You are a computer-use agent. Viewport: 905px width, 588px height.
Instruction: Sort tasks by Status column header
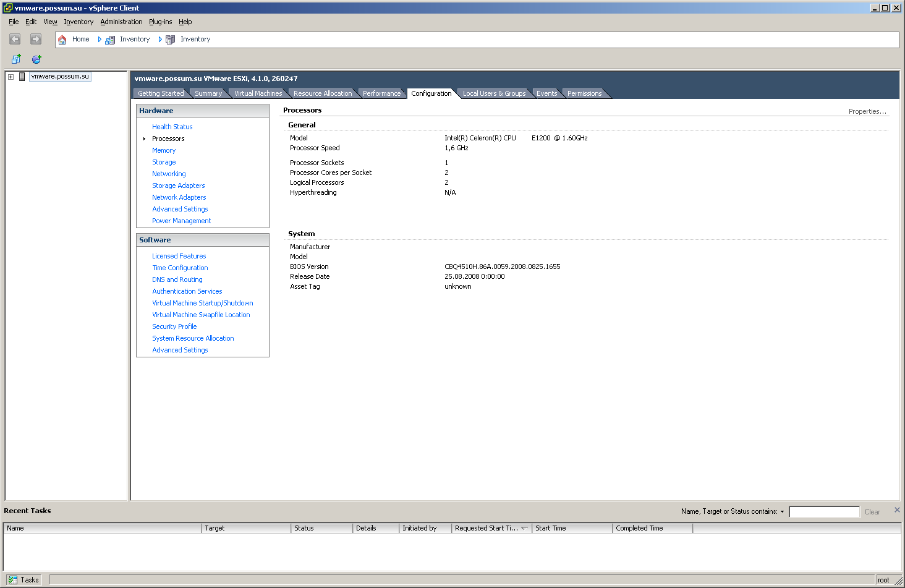pos(322,528)
